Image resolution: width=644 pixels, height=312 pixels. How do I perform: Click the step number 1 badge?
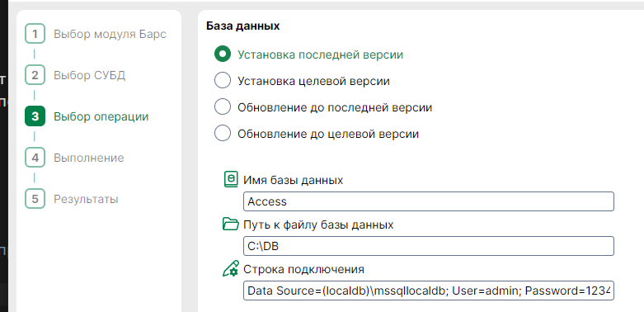pos(35,34)
